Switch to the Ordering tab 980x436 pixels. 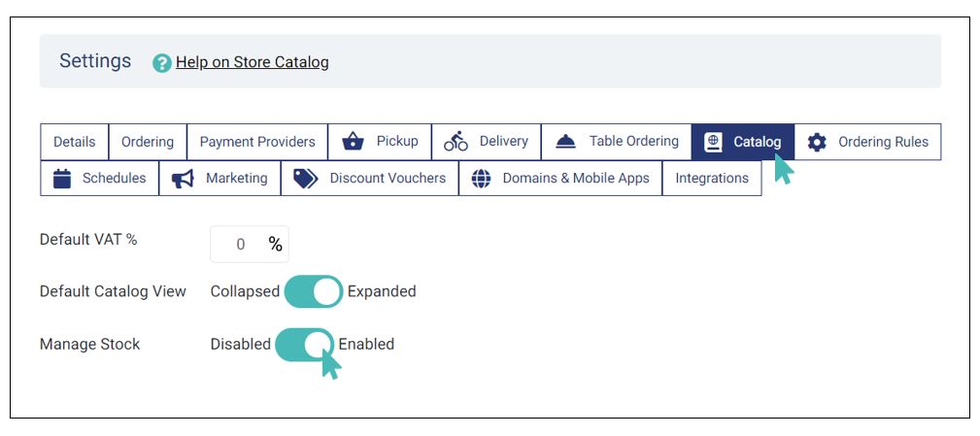(x=148, y=142)
